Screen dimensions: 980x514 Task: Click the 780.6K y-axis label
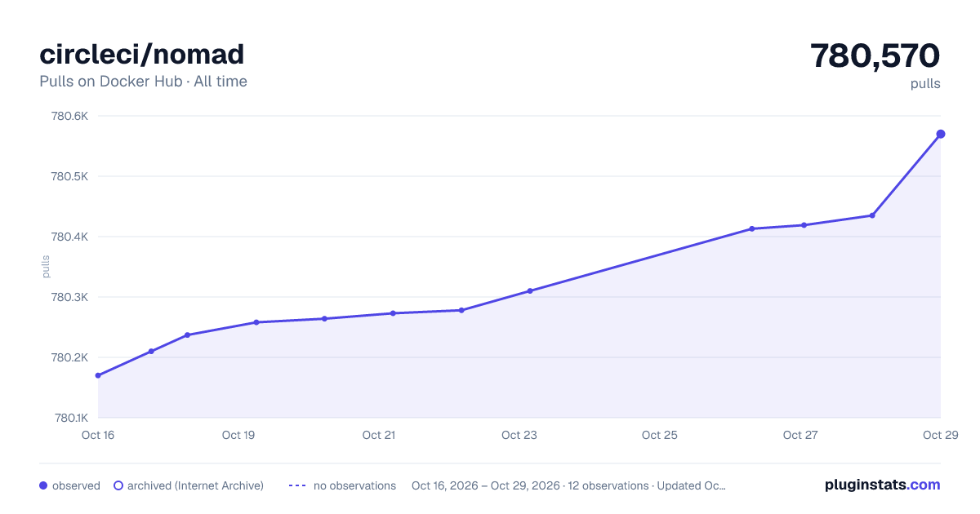(69, 116)
